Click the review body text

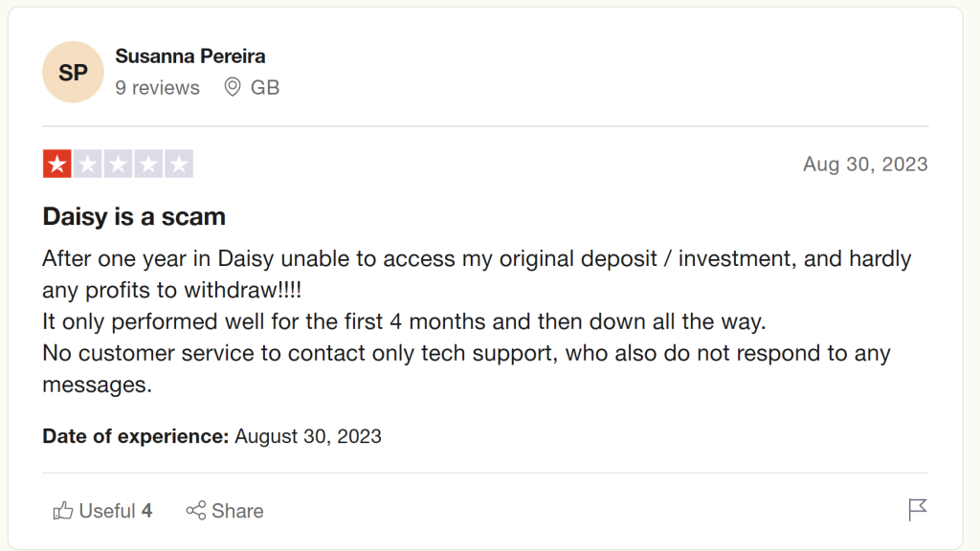(x=477, y=321)
